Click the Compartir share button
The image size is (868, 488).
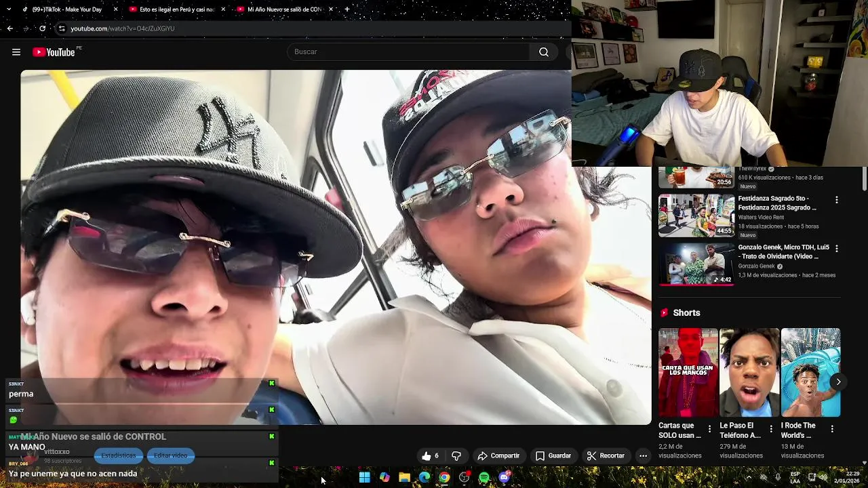click(x=498, y=456)
